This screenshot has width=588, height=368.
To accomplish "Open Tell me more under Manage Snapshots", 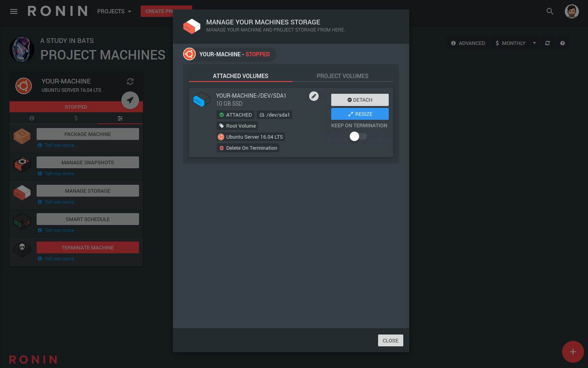I will (x=56, y=174).
